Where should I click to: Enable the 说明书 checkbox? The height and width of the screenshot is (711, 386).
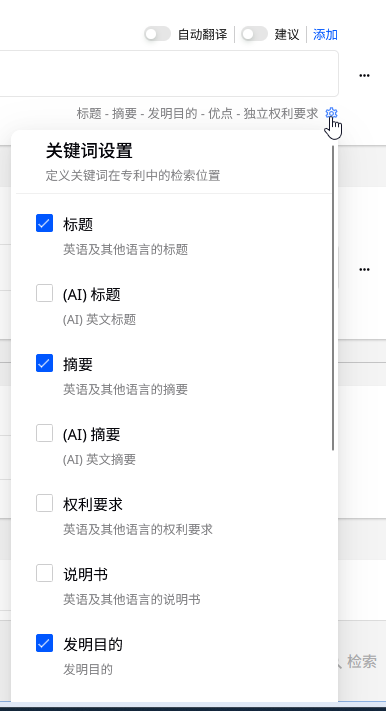point(44,573)
